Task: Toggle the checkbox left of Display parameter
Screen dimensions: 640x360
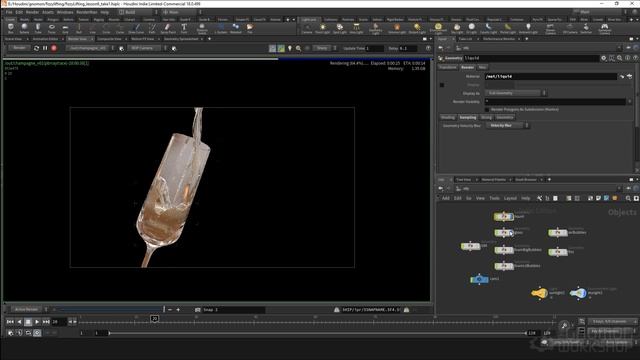Action: (442, 85)
